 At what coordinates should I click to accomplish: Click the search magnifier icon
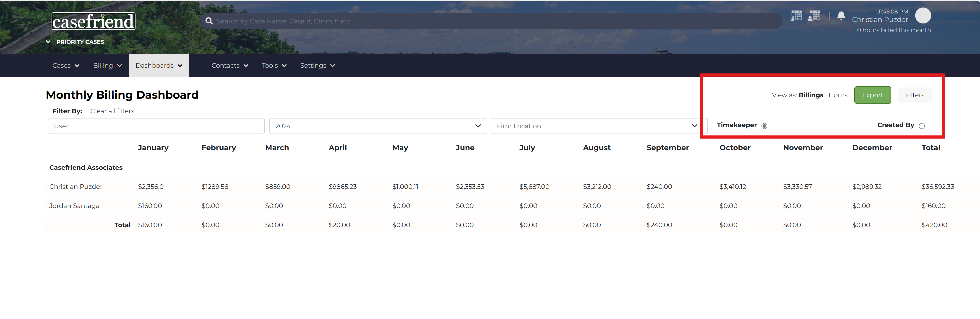click(x=209, y=21)
